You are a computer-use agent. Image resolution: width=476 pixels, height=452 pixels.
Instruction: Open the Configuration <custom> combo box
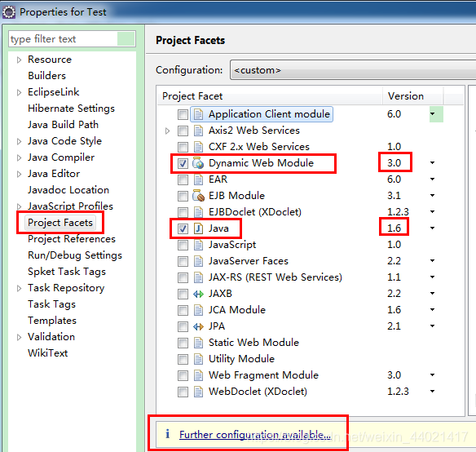click(353, 70)
